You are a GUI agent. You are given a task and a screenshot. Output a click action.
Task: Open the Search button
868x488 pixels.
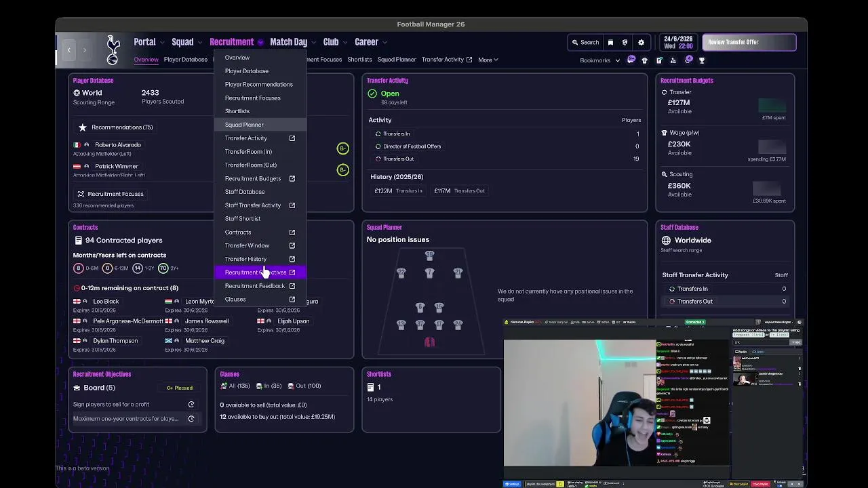click(585, 42)
